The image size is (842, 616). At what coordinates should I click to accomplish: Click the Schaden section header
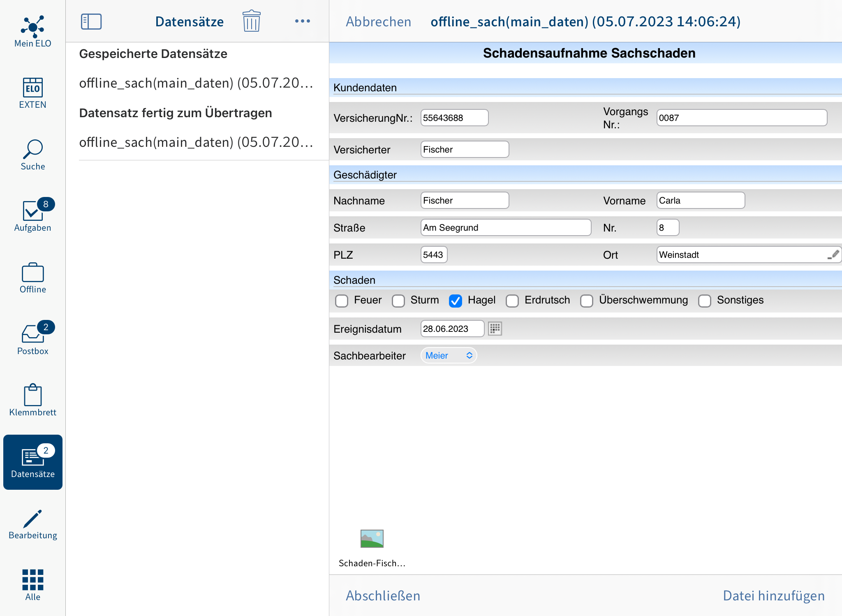354,280
